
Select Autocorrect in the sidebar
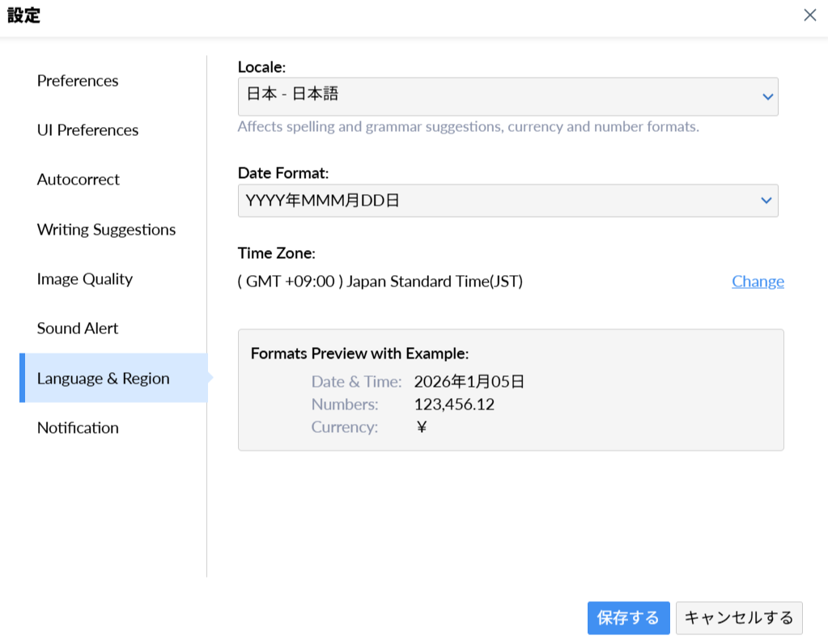[79, 180]
